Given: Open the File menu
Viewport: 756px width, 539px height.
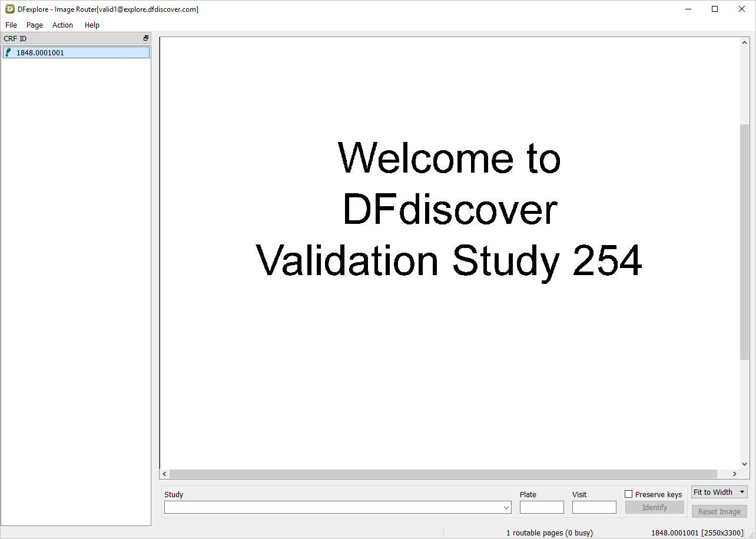Looking at the screenshot, I should click(11, 25).
